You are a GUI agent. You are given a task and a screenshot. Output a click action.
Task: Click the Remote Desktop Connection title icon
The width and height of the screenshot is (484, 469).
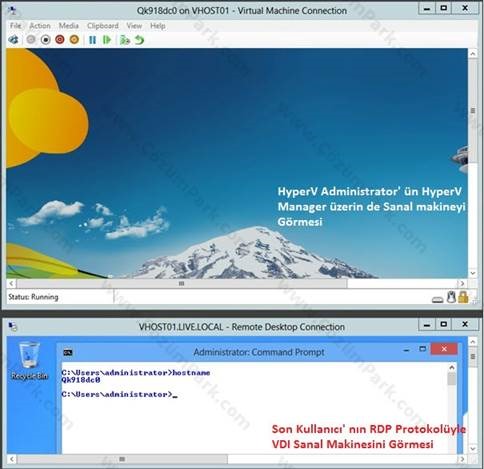click(12, 326)
